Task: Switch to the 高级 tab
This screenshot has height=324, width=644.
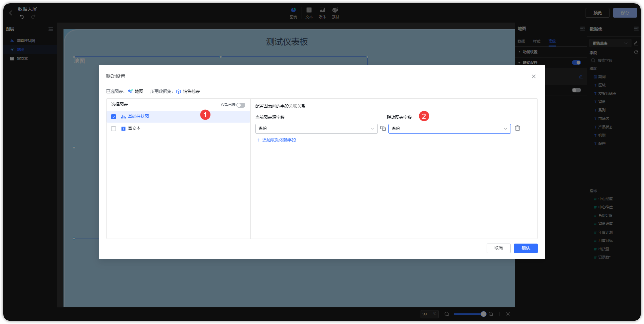Action: 552,41
